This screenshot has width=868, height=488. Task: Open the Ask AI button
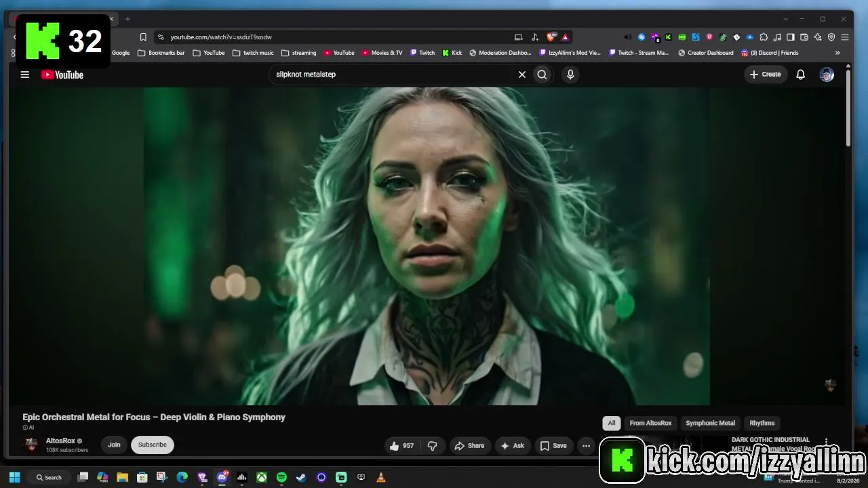point(512,445)
